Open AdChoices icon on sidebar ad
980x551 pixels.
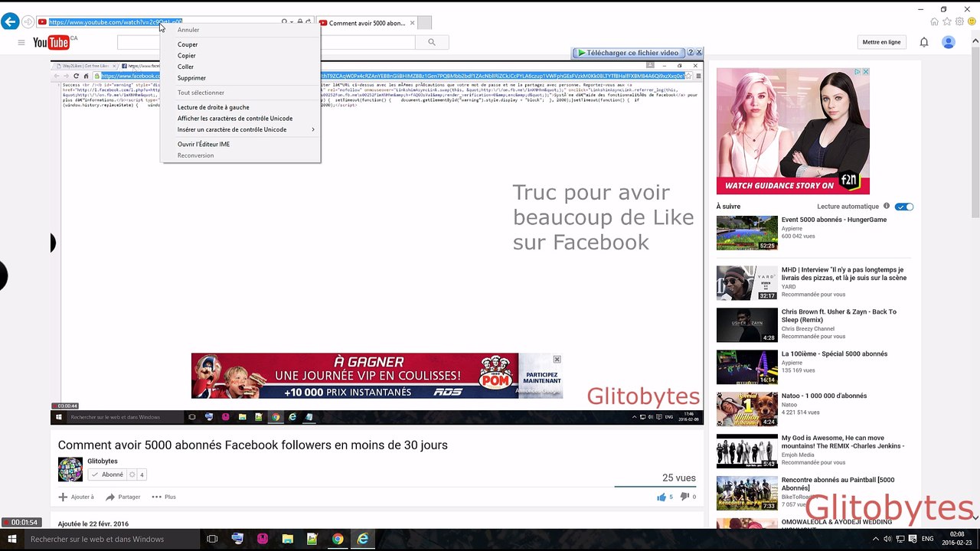pos(858,72)
